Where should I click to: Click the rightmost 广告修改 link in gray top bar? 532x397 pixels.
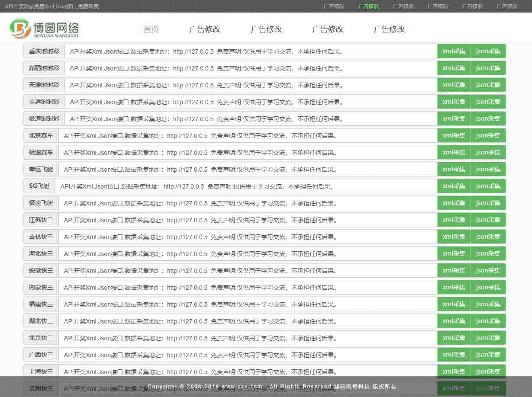(x=507, y=6)
